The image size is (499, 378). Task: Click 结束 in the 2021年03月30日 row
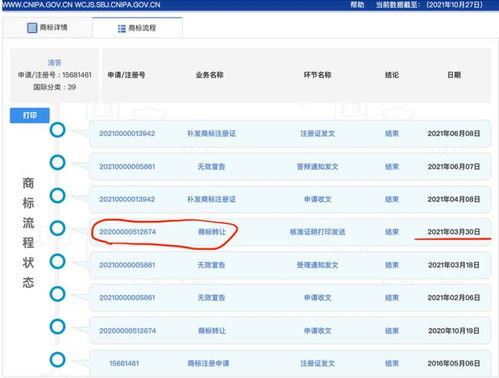[392, 232]
